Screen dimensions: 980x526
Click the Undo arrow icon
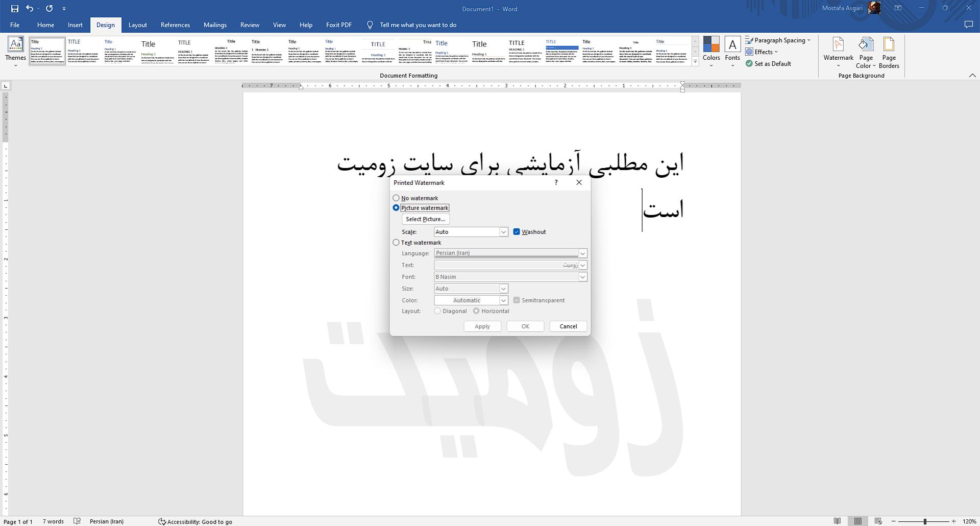(x=30, y=9)
